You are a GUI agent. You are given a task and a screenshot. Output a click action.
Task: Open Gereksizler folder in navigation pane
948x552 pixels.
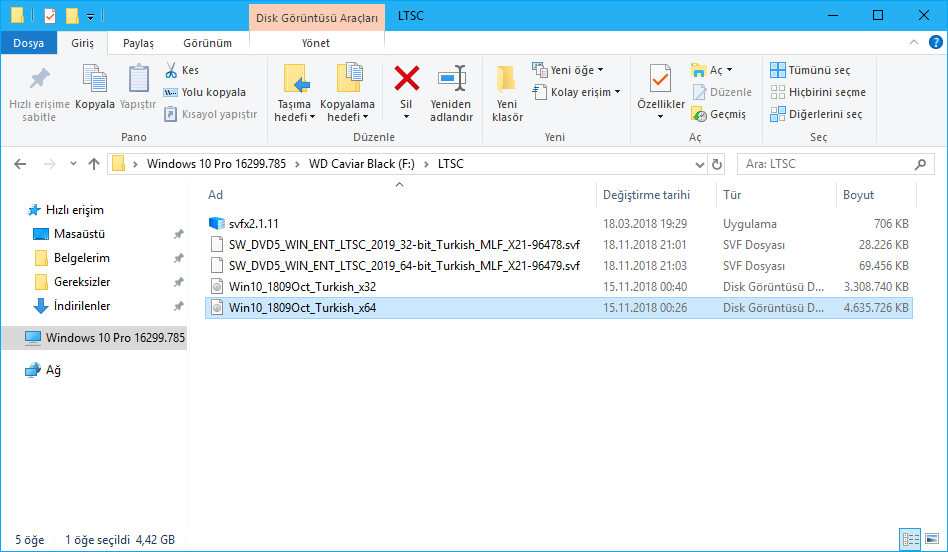pos(71,282)
